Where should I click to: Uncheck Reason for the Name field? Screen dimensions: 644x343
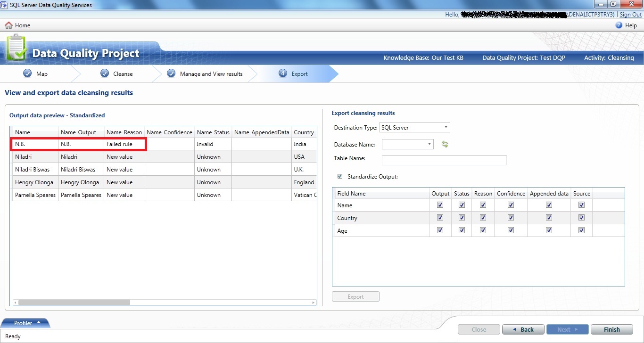tap(483, 205)
